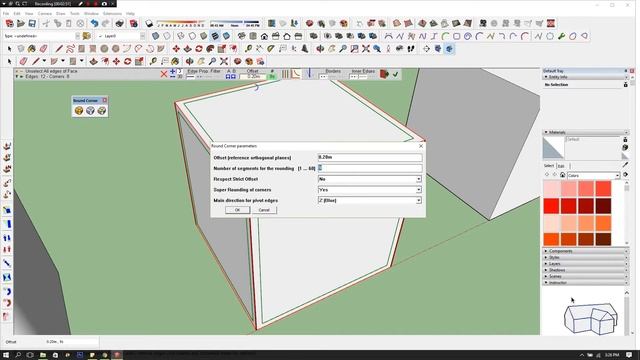Click the Save icon in the top toolbar
The width and height of the screenshot is (640, 360).
[32, 23]
